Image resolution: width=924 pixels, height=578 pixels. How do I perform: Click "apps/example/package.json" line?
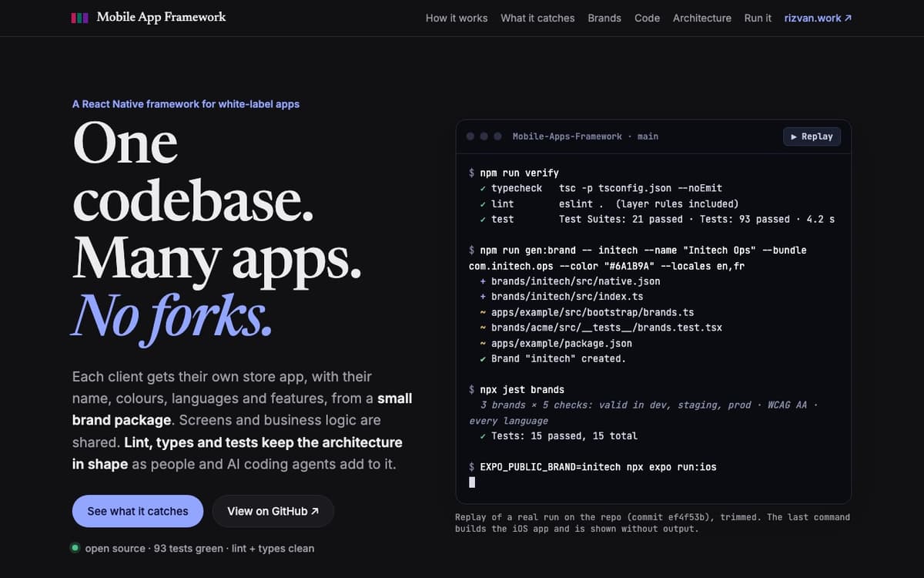pyautogui.click(x=556, y=343)
